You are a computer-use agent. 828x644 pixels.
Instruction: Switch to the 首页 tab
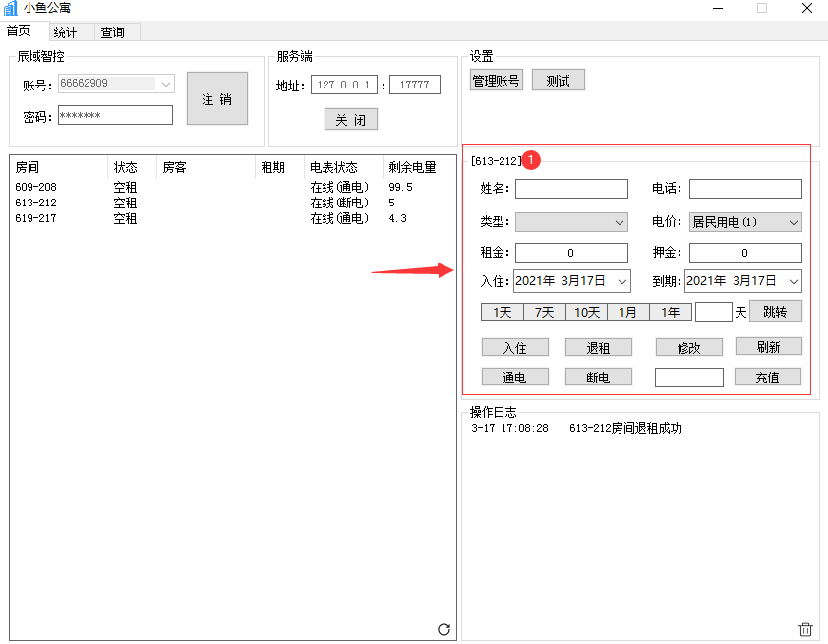pyautogui.click(x=19, y=31)
